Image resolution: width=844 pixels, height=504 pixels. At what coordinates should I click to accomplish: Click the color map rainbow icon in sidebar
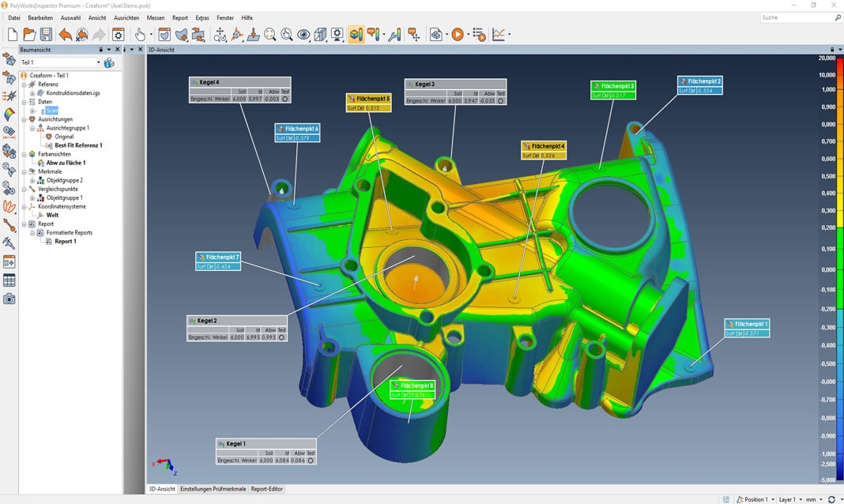(9, 114)
